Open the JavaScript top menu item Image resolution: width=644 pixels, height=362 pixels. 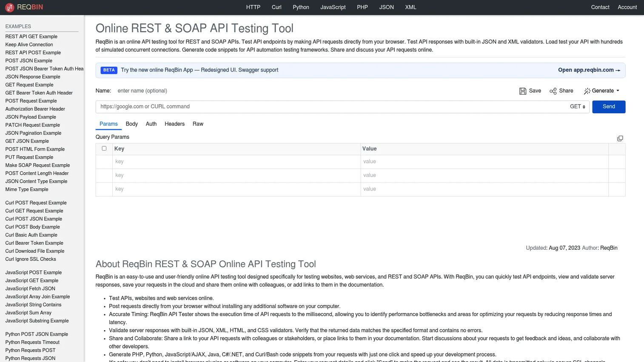333,7
